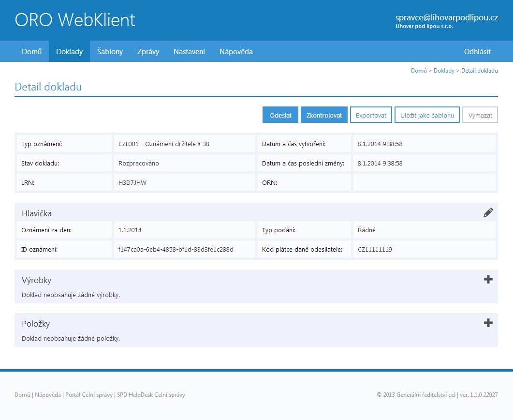Click the Detail dokladu page heading
The image size is (513, 420).
(x=48, y=87)
